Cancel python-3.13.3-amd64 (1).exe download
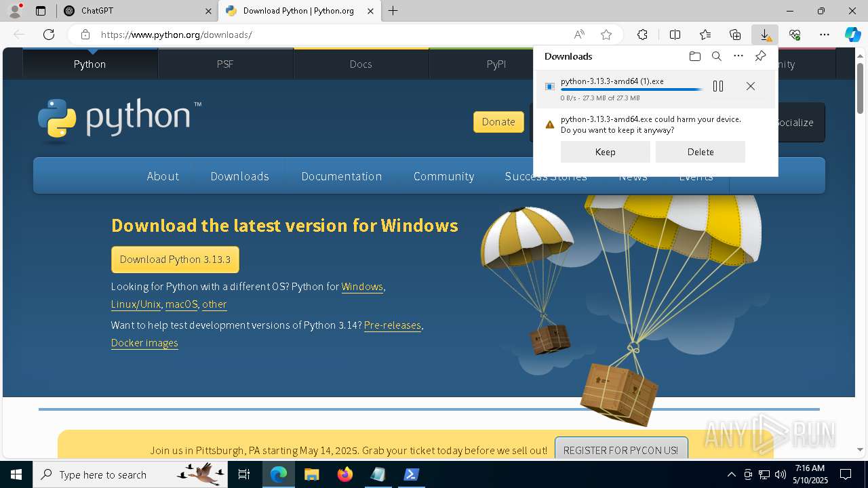The height and width of the screenshot is (488, 868). [x=751, y=86]
